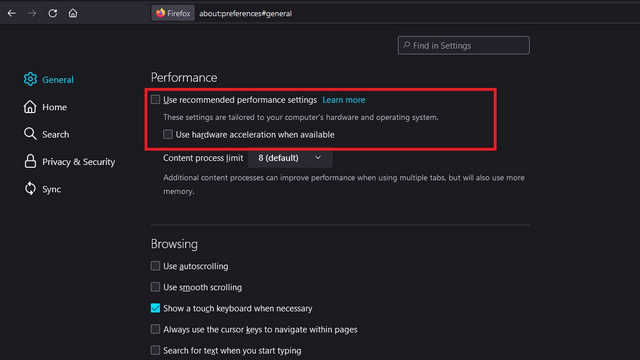Open the General settings category
Viewport: 640px width, 360px height.
point(49,79)
